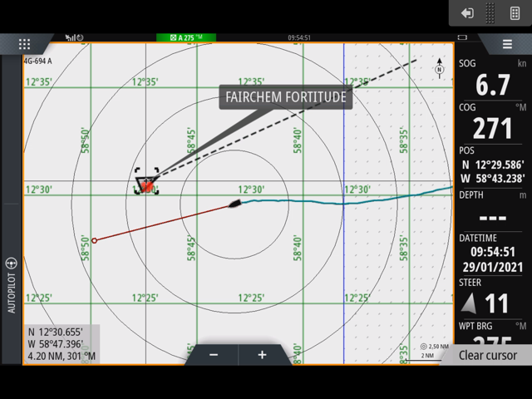This screenshot has height=399, width=532.
Task: Open the keypad remote icon
Action: pos(515,13)
